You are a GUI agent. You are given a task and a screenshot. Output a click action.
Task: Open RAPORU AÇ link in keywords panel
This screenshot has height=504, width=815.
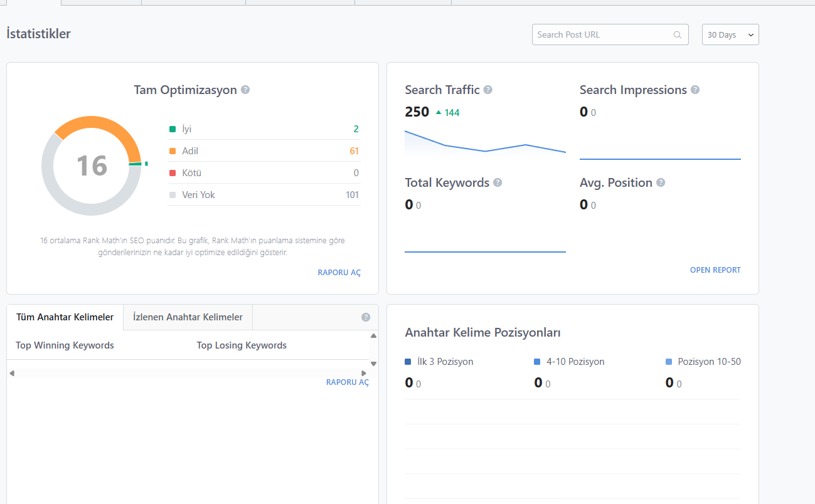(347, 382)
